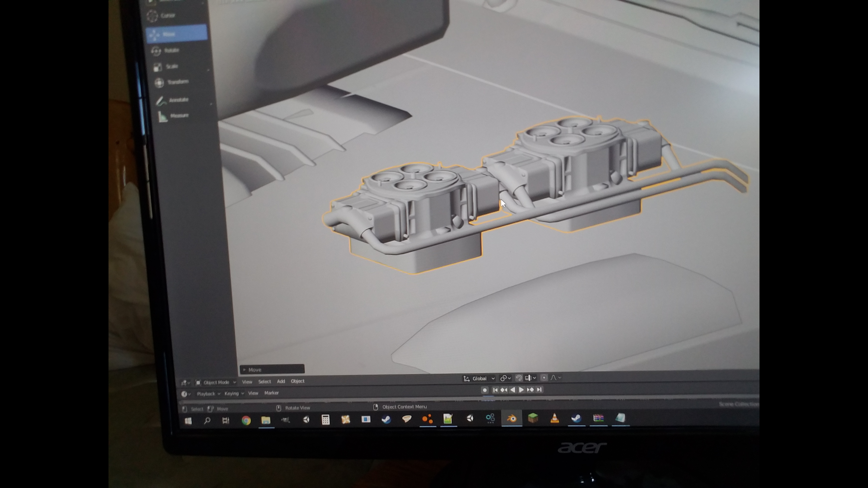Screen dimensions: 868x488
Task: Open the orange-dots app in taskbar
Action: (x=428, y=419)
